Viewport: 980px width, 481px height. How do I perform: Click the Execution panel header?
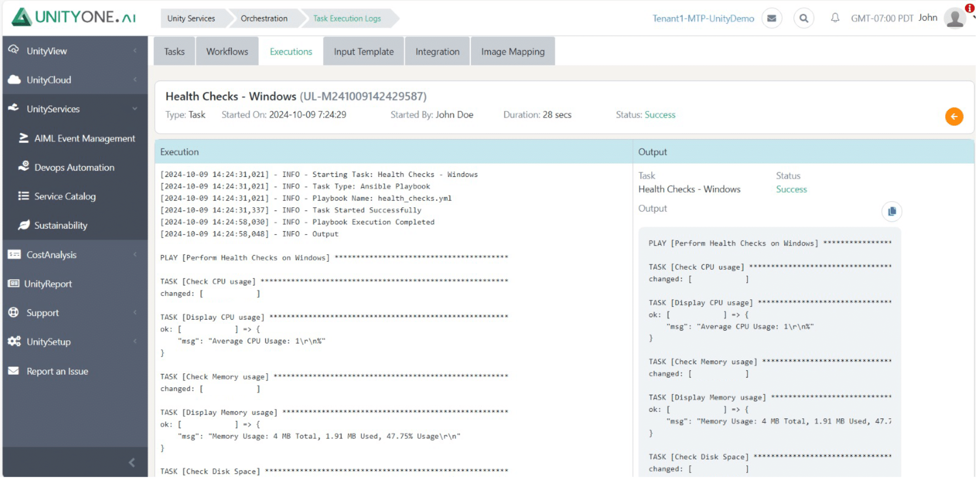393,152
